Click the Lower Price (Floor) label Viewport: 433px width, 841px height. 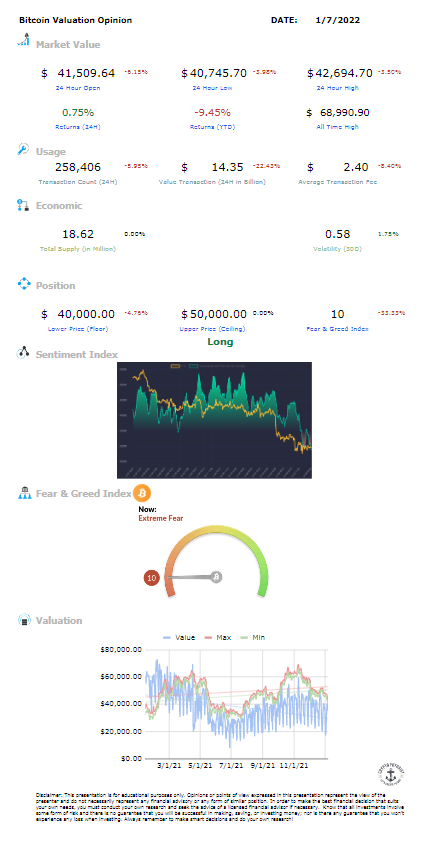pos(78,329)
